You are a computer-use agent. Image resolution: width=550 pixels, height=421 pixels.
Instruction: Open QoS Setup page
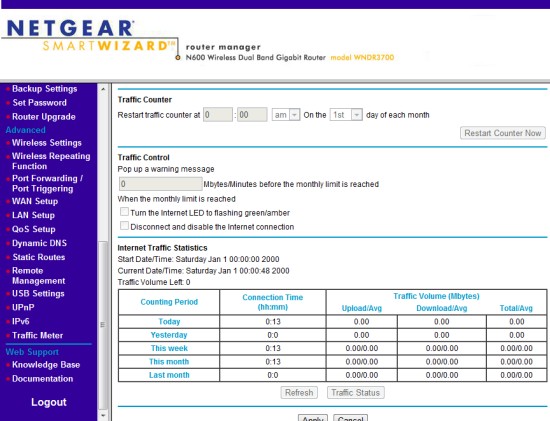34,229
